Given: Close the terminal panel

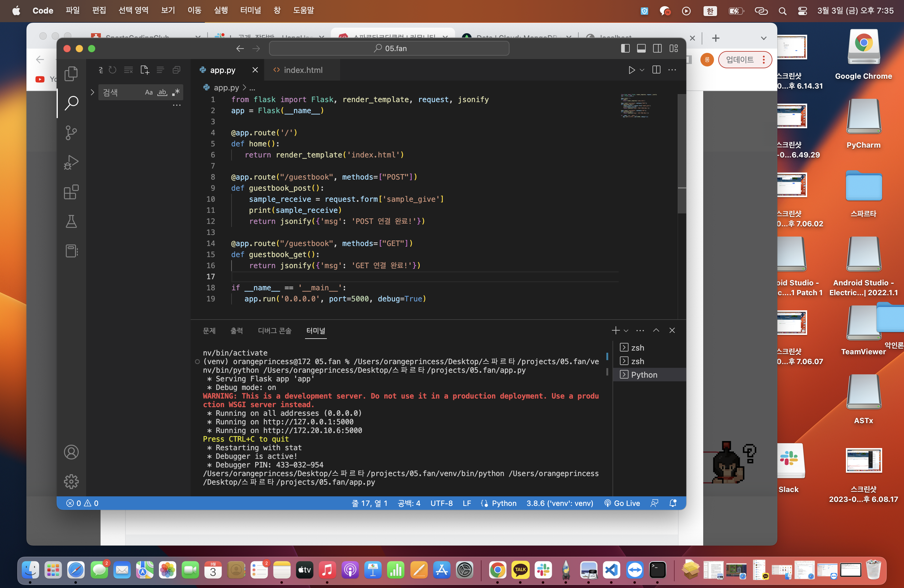Looking at the screenshot, I should 672,331.
